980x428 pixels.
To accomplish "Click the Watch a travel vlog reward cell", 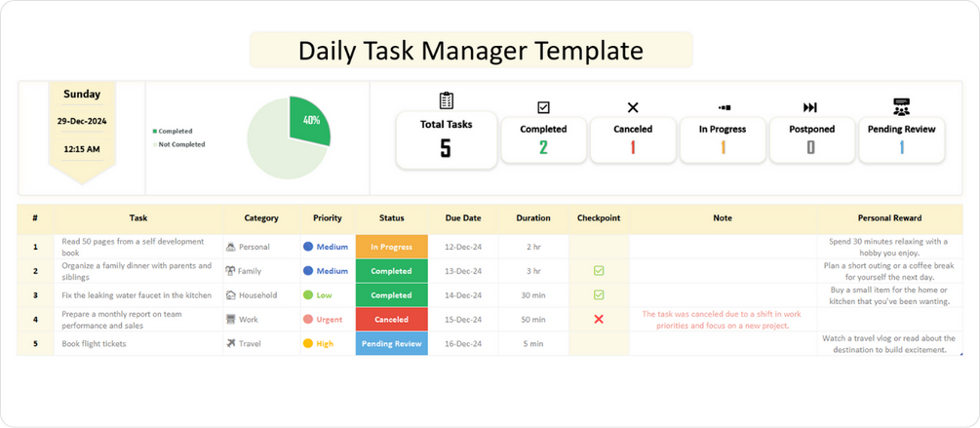I will (x=888, y=343).
